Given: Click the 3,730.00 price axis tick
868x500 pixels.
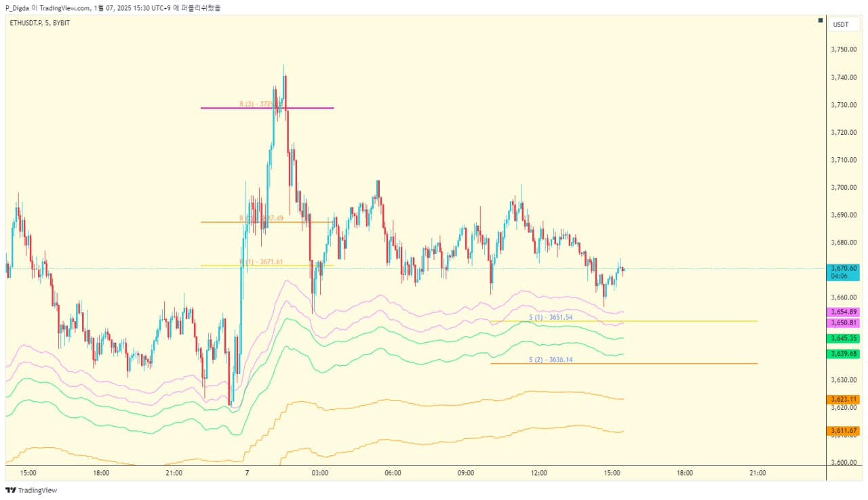Looking at the screenshot, I should (844, 105).
